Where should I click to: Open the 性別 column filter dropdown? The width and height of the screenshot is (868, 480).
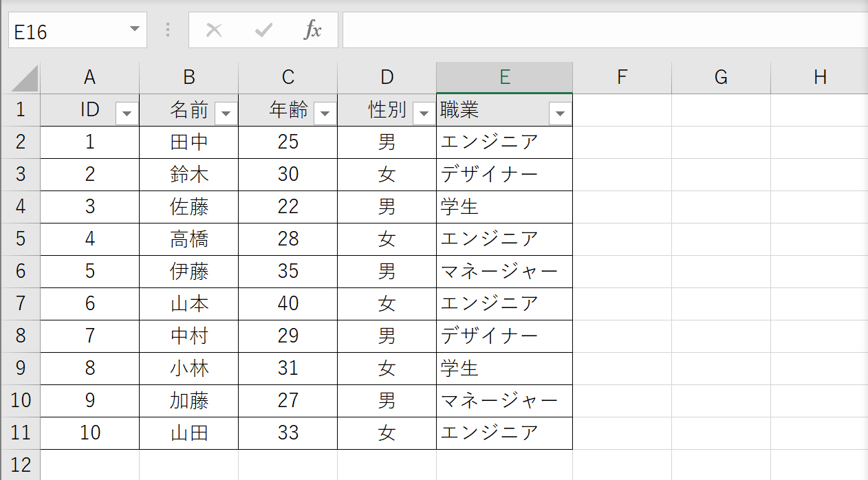(x=424, y=111)
